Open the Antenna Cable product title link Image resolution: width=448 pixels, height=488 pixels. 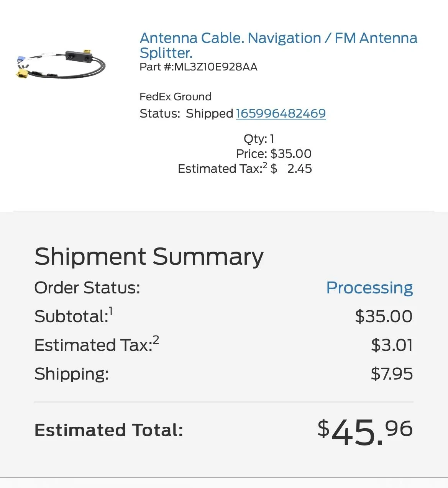point(279,38)
